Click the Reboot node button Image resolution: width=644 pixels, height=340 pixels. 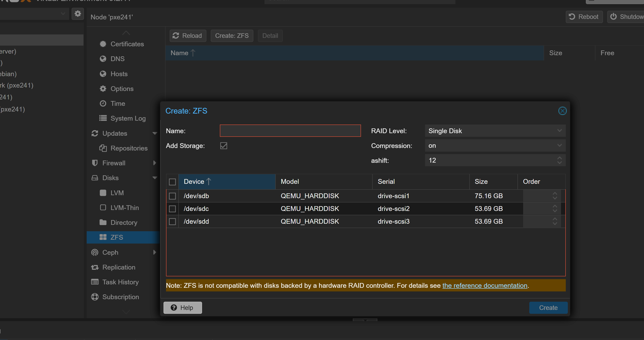point(584,17)
